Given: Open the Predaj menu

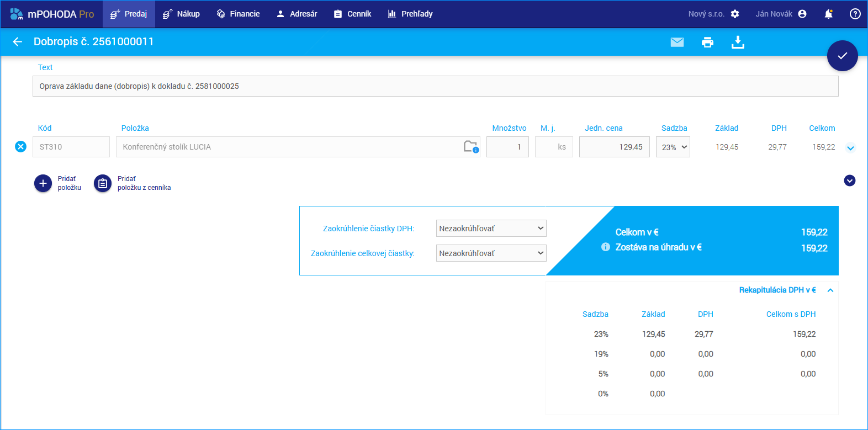Looking at the screenshot, I should pos(129,14).
